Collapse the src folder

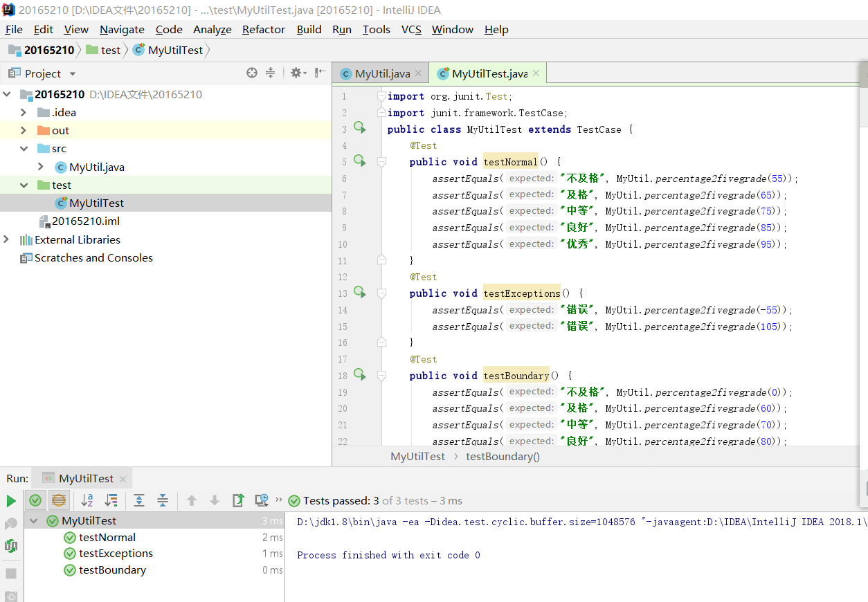tap(24, 149)
